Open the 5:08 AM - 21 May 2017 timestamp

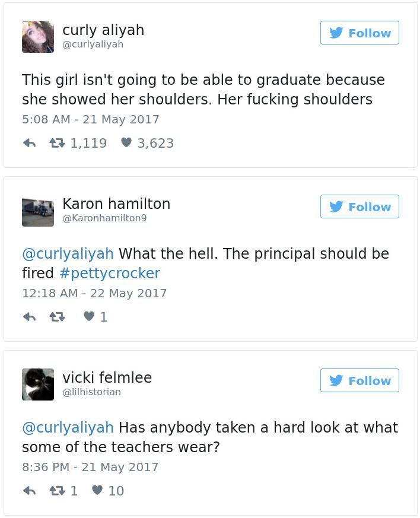coord(91,119)
